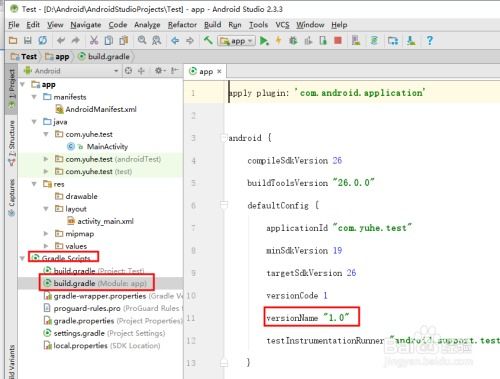Click the Collapse All icon in project panel
The height and width of the screenshot is (379, 500).
[x=141, y=71]
